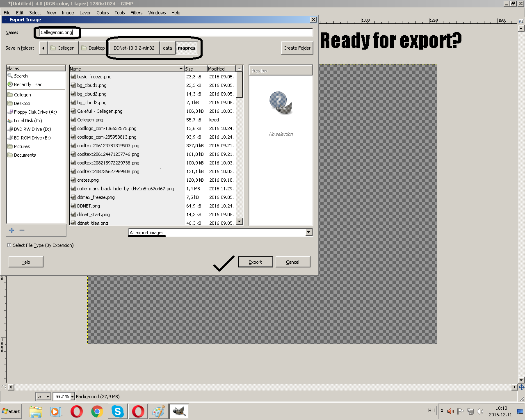Screen dimensions: 525x420
Task: Toggle the 'Desktop' folder path button
Action: pos(93,48)
